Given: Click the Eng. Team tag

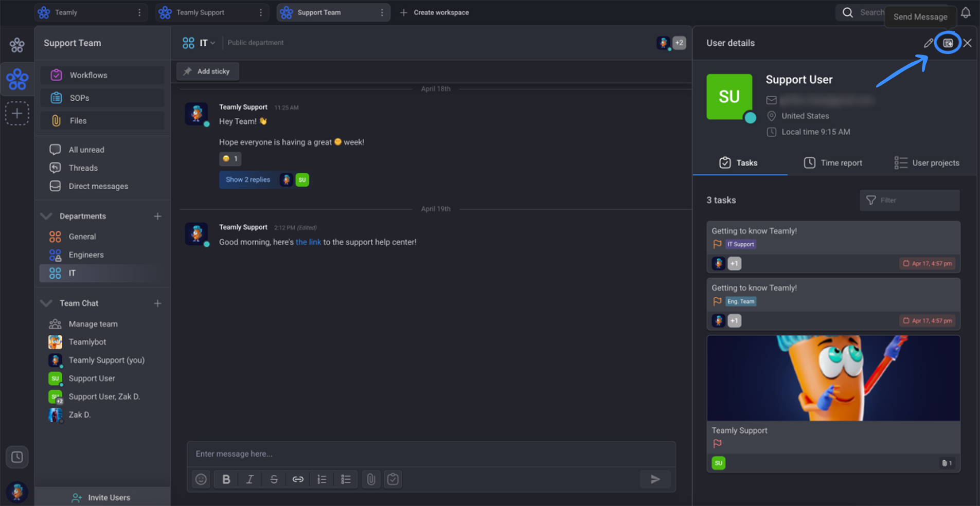Looking at the screenshot, I should point(741,301).
